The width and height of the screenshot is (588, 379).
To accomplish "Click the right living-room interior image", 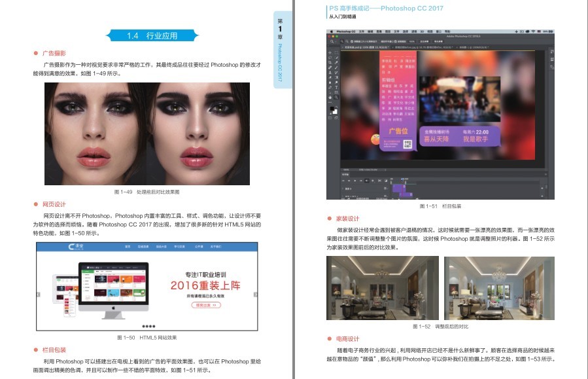I will pyautogui.click(x=499, y=288).
